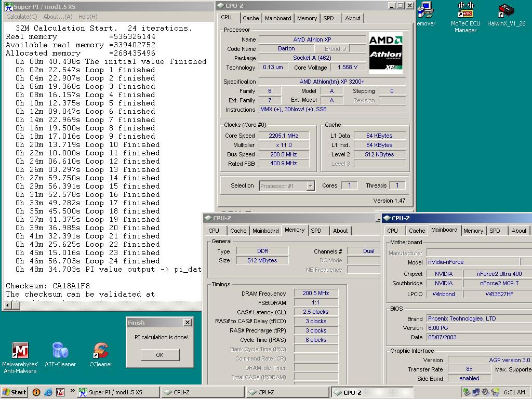
Task: Click the DRAM Frequency 200.5 MHz field
Action: point(316,293)
